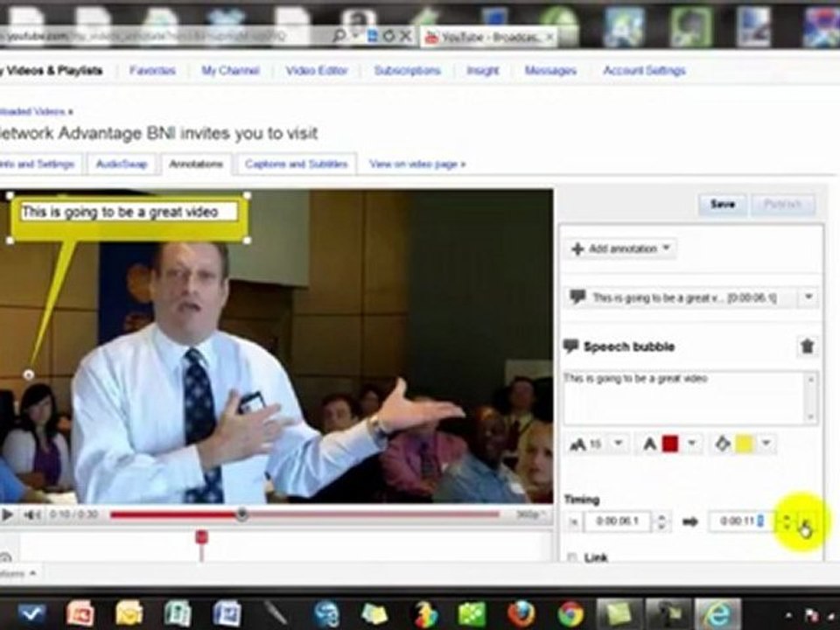840x630 pixels.
Task: Open Messages in top navigation
Action: [x=550, y=70]
